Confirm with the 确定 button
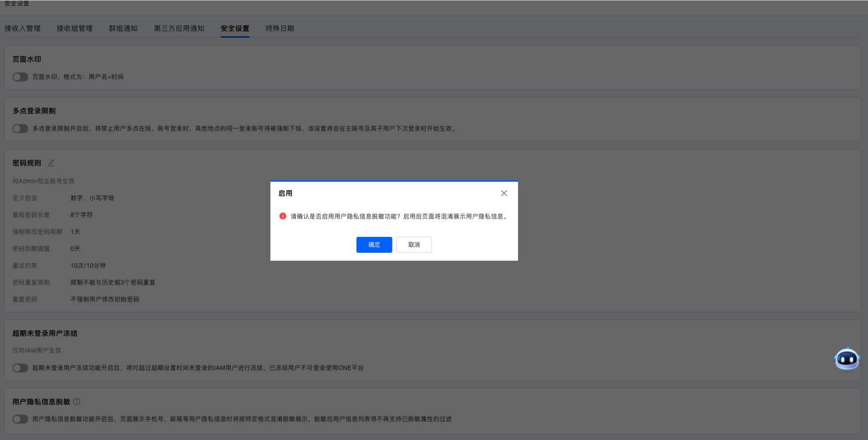 click(x=374, y=245)
